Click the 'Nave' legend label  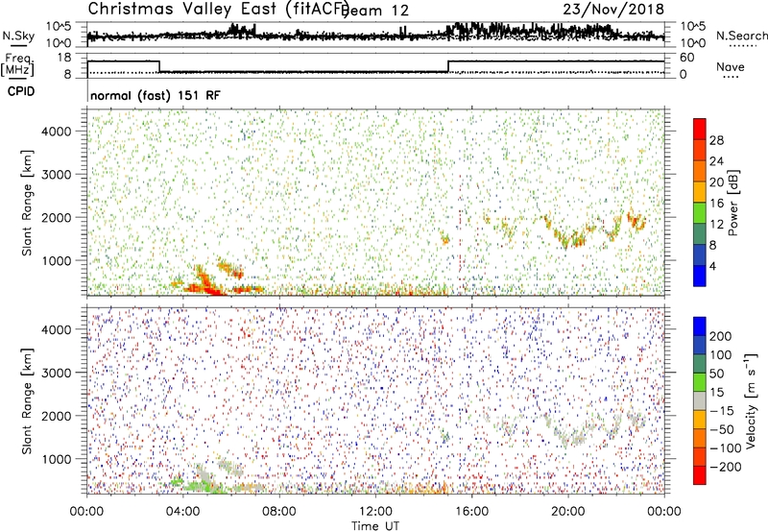point(730,66)
